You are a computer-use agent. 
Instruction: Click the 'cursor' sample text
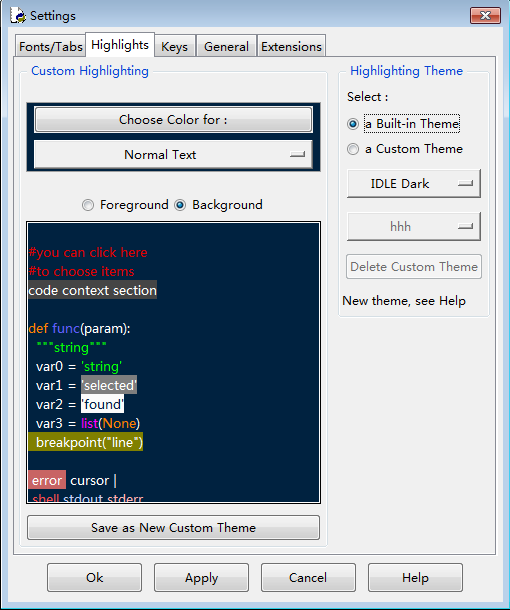89,481
